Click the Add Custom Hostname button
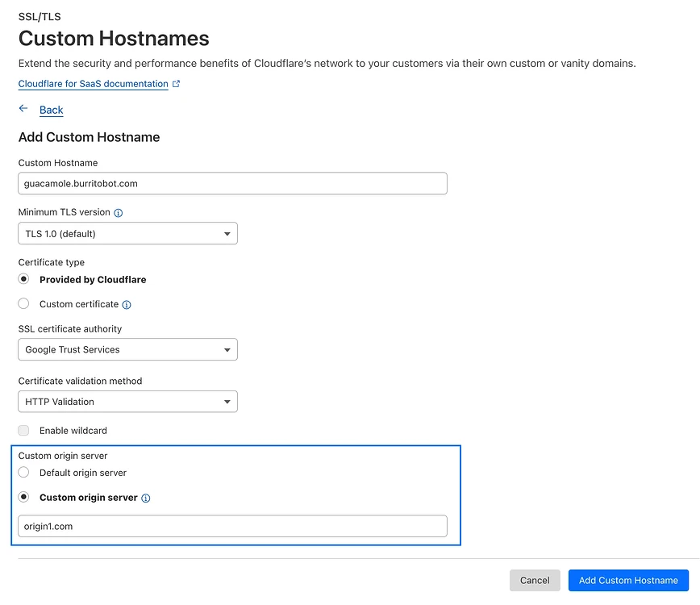700x605 pixels. coord(628,580)
